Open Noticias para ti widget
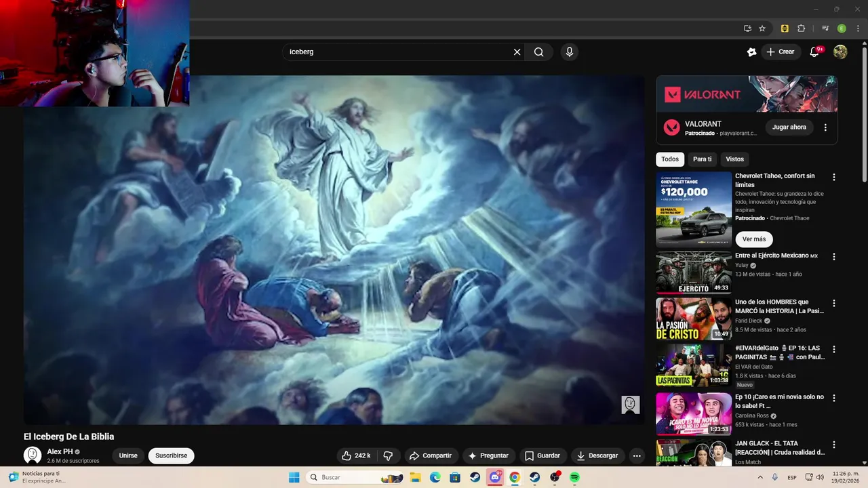 click(x=38, y=477)
